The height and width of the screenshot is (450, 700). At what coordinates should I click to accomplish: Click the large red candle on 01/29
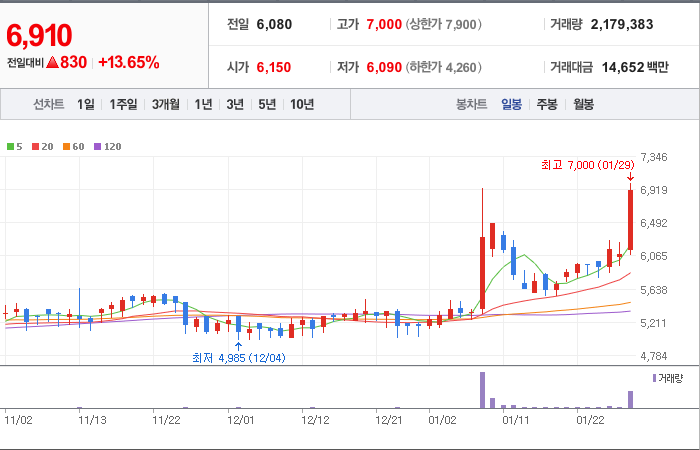point(630,220)
